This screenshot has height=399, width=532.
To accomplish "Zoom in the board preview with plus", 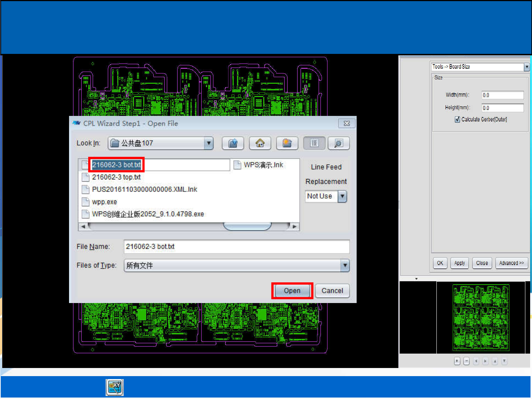I will tap(457, 361).
